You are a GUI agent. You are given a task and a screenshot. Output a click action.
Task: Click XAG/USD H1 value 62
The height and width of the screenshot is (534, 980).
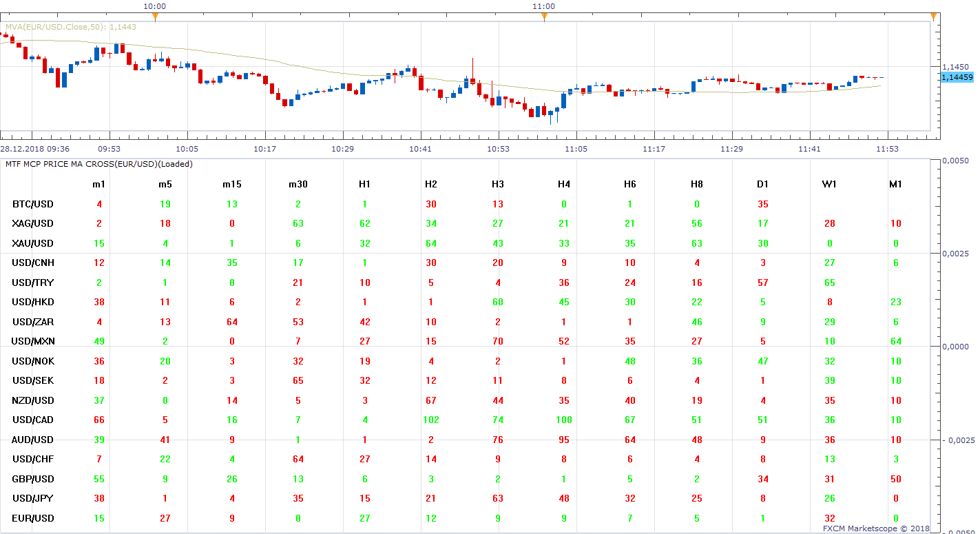click(x=364, y=223)
